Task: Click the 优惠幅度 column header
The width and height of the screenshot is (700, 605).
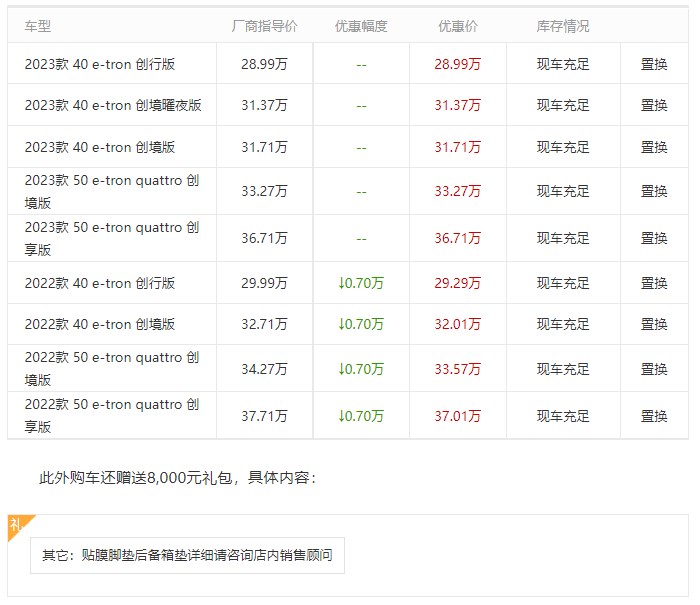Action: point(361,26)
